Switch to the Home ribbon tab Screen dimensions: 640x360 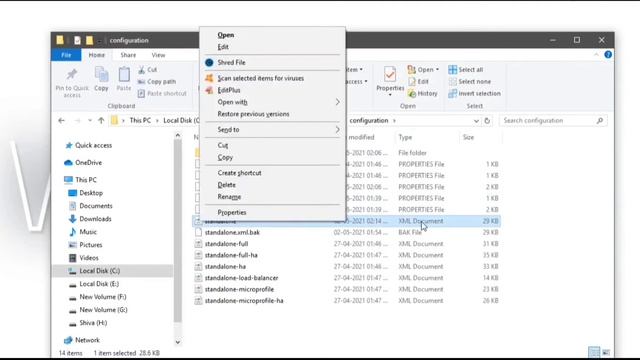click(x=97, y=55)
